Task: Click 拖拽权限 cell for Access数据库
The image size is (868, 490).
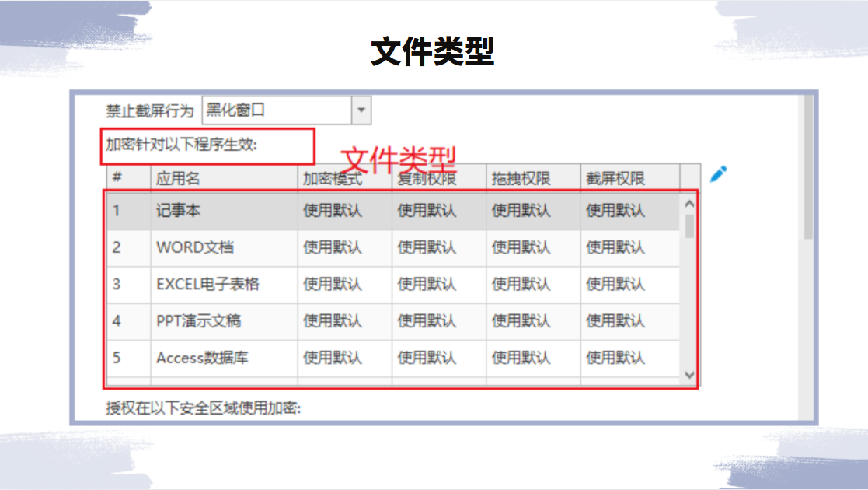Action: (534, 358)
